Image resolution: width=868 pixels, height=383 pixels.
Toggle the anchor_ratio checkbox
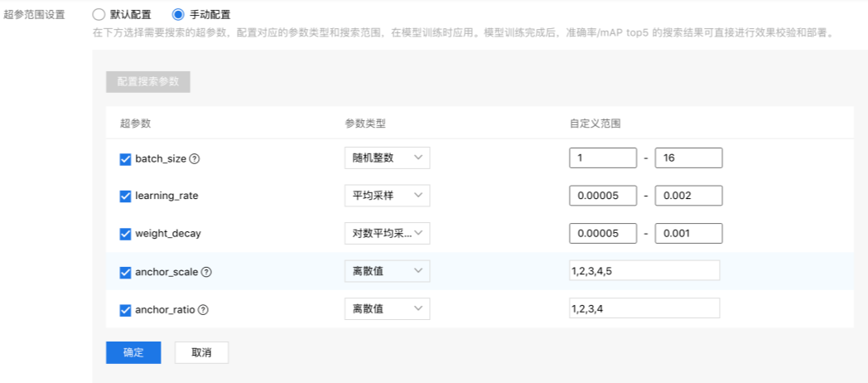[126, 310]
